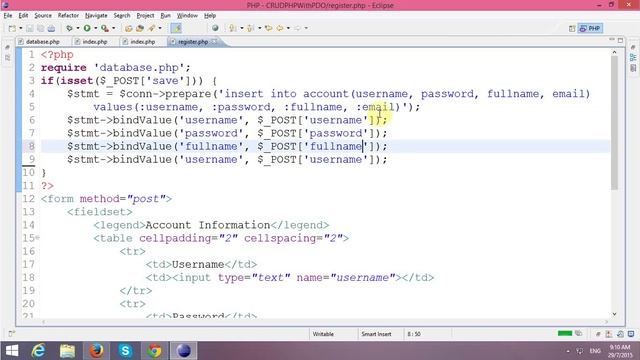Open the Edit menu

point(23,16)
